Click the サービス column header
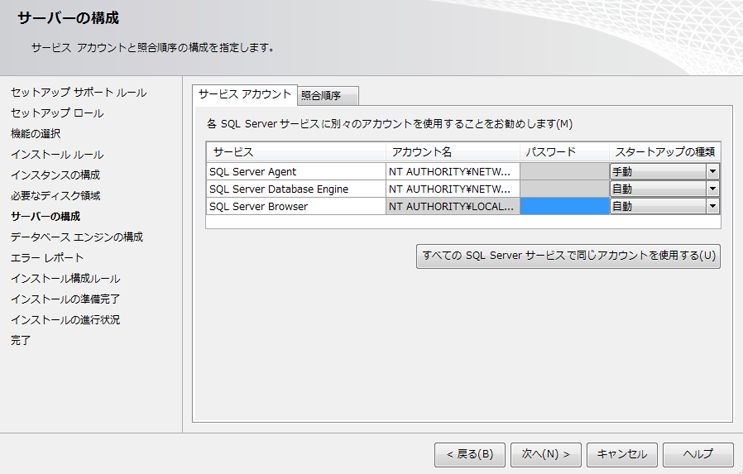This screenshot has width=743, height=474. coord(296,152)
